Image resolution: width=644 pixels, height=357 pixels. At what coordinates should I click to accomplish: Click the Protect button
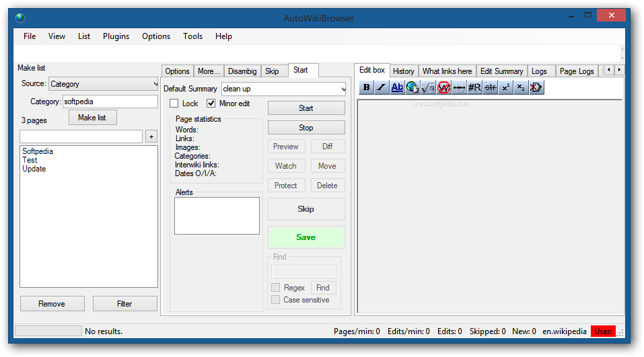click(286, 186)
